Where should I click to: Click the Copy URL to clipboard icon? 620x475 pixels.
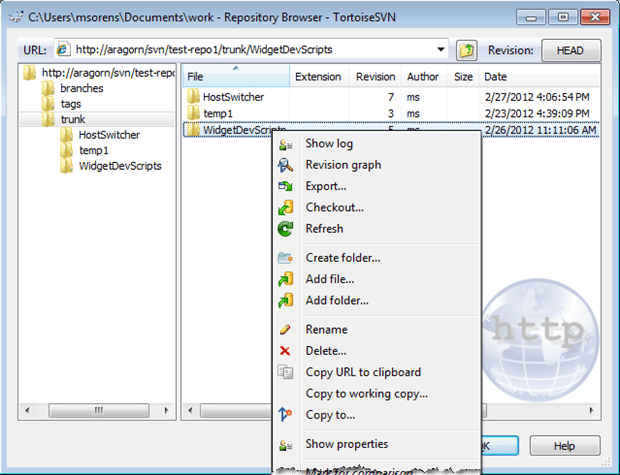click(x=285, y=372)
